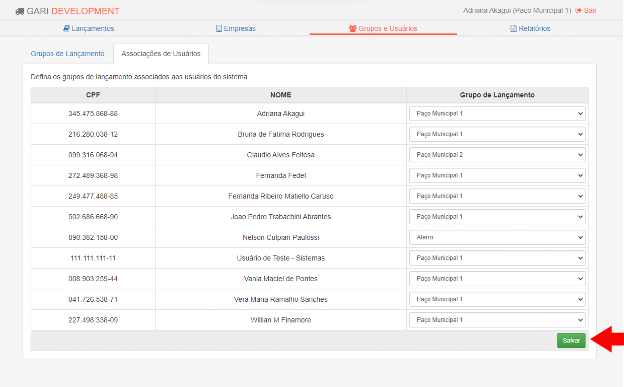
Task: Open Adriana Akagui's group dropdown
Action: pos(497,113)
